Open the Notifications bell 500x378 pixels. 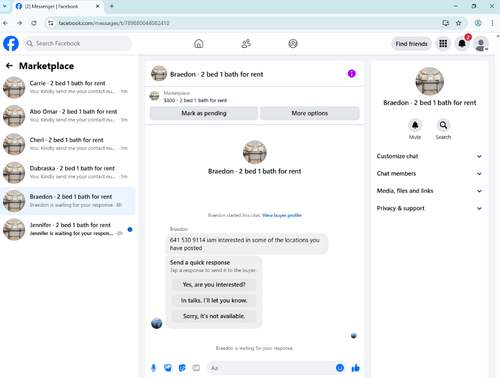coord(462,44)
